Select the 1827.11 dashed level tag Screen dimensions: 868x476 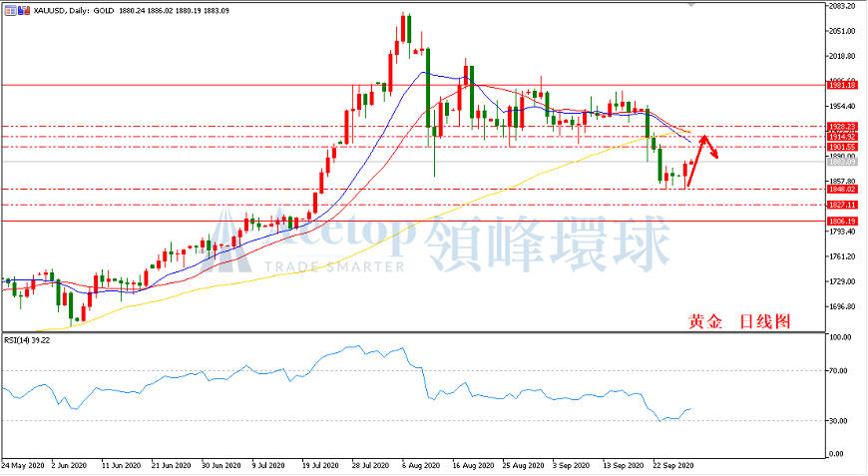842,205
